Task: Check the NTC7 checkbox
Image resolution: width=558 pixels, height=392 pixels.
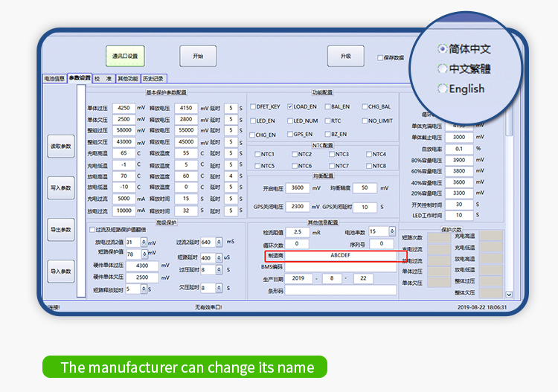Action: pos(332,166)
